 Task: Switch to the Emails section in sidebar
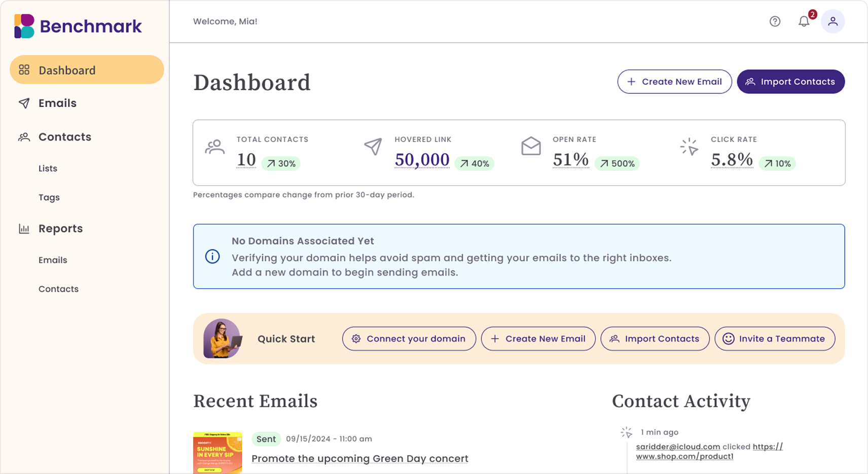click(x=57, y=103)
